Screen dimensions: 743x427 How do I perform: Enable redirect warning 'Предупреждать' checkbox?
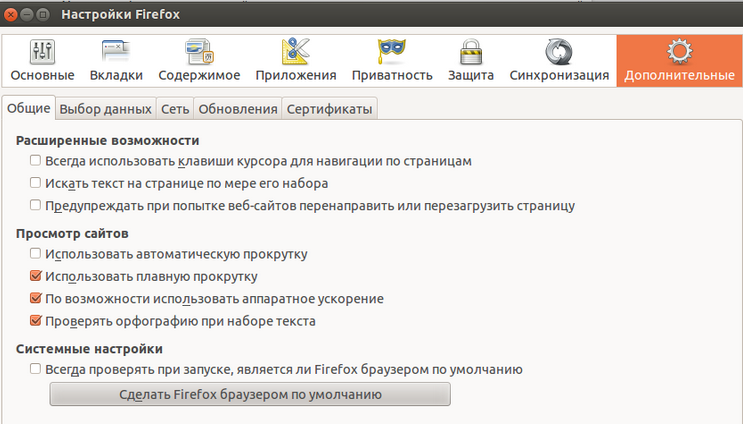[x=36, y=205]
